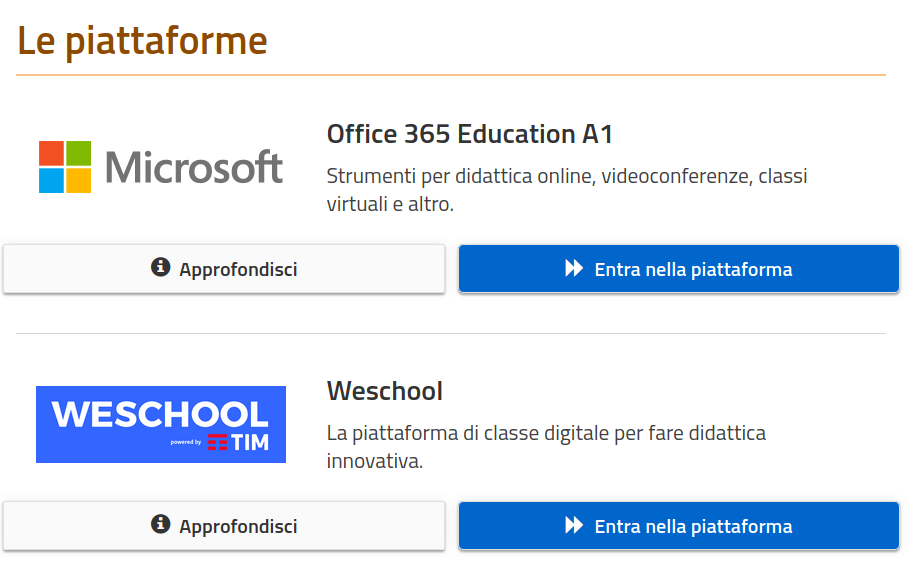Click the double-arrow icon in Weschool enter button
Viewport: 917px width, 568px height.
click(x=574, y=525)
